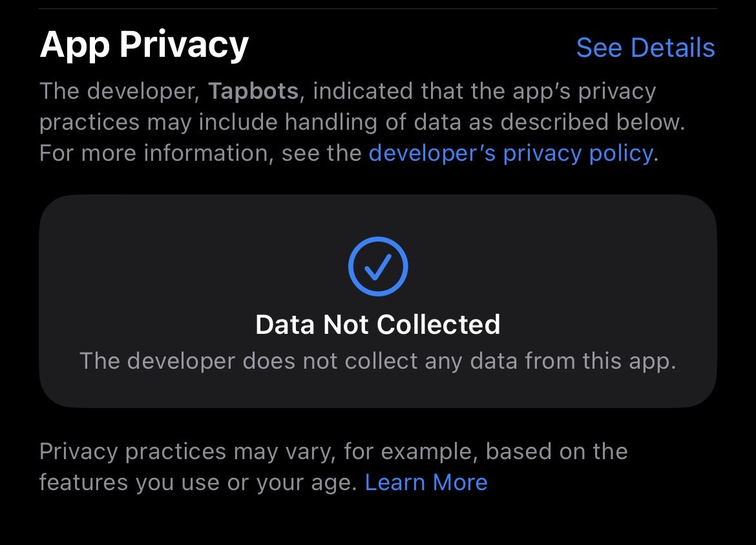
Task: Click the App Privacy section heading
Action: [x=144, y=45]
